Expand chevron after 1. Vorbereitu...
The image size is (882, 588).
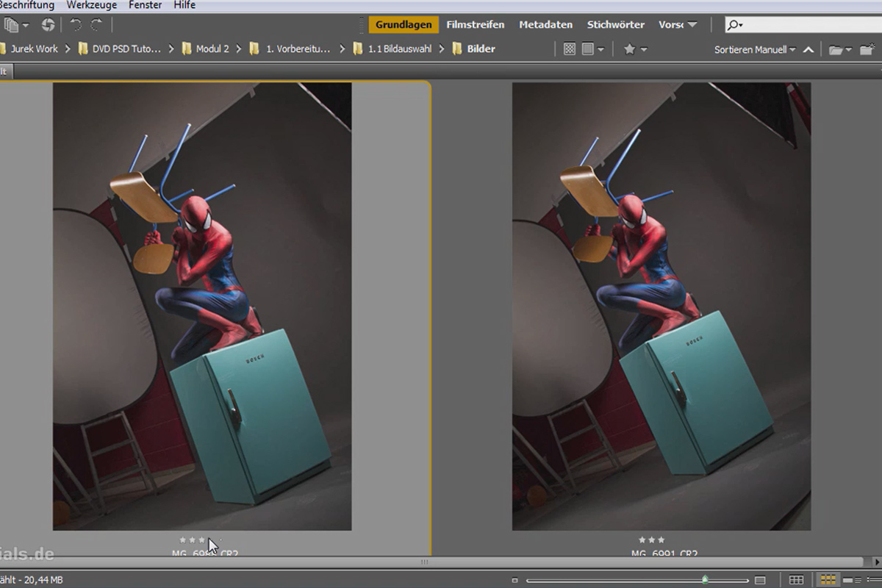tap(343, 49)
